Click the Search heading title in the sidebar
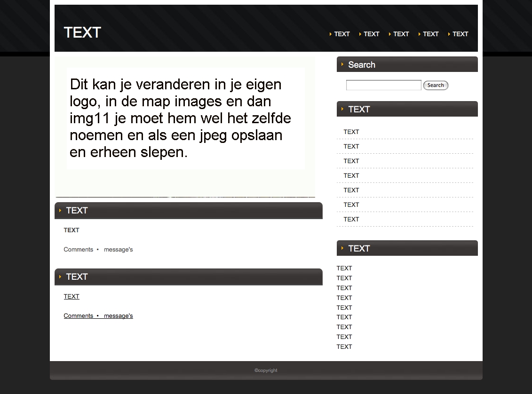 (x=362, y=64)
